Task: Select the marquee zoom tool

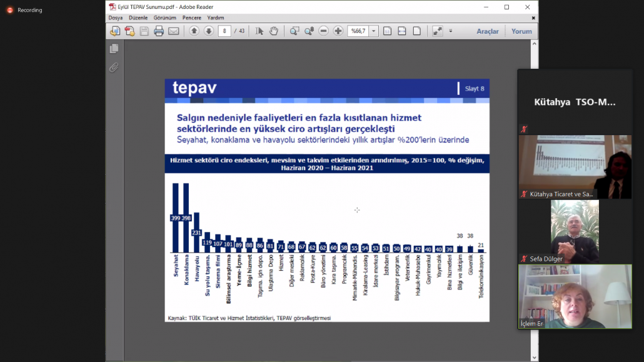Action: pos(294,31)
